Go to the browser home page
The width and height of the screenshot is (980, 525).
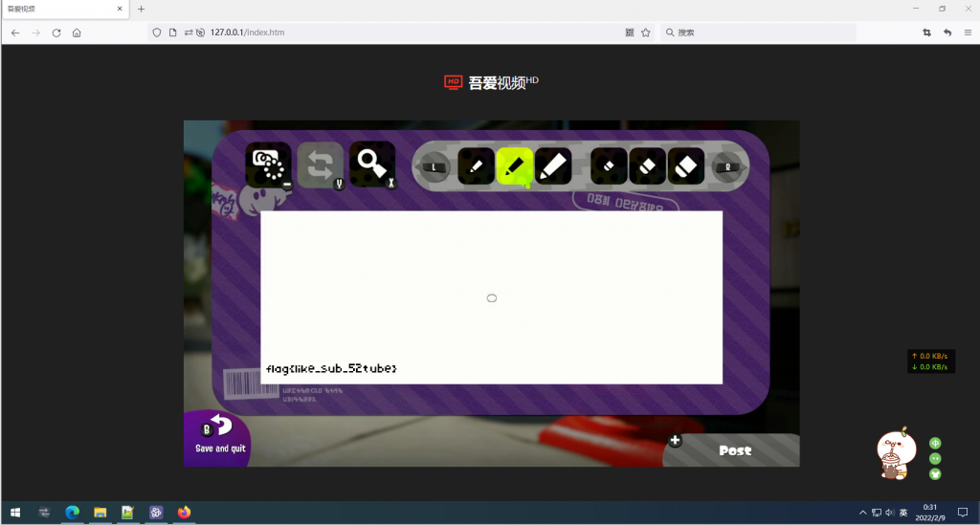[x=77, y=33]
